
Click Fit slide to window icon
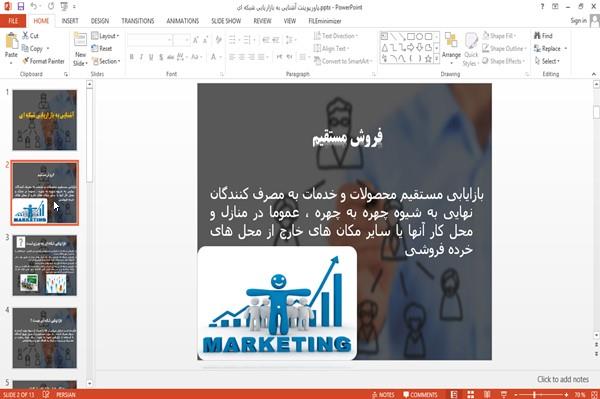click(x=595, y=395)
